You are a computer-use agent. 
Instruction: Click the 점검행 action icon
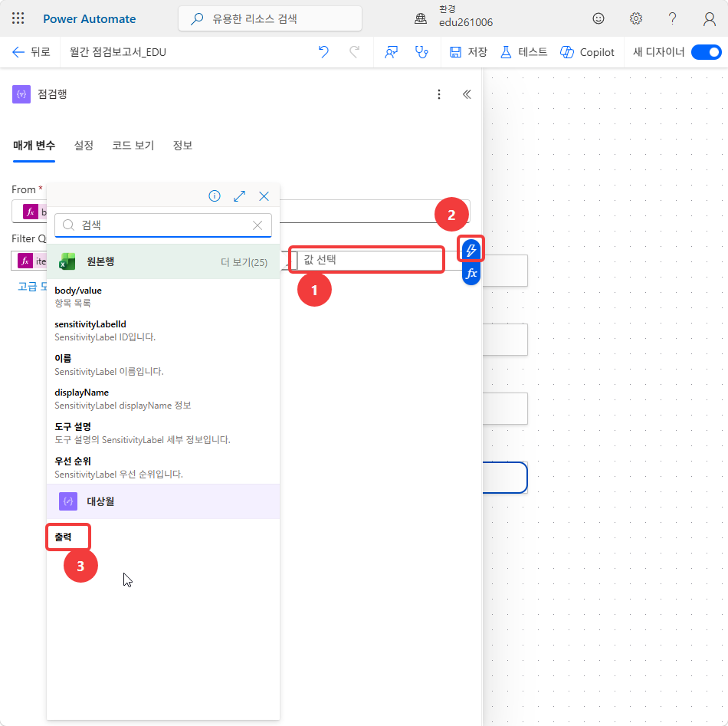click(x=21, y=94)
